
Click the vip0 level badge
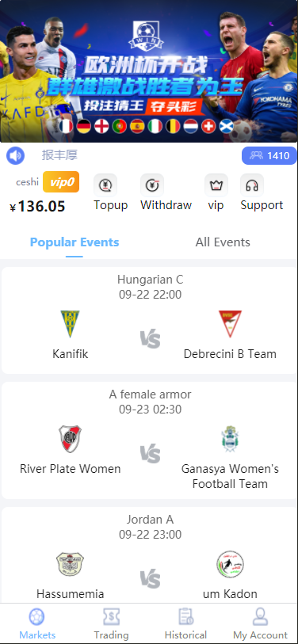coord(61,182)
